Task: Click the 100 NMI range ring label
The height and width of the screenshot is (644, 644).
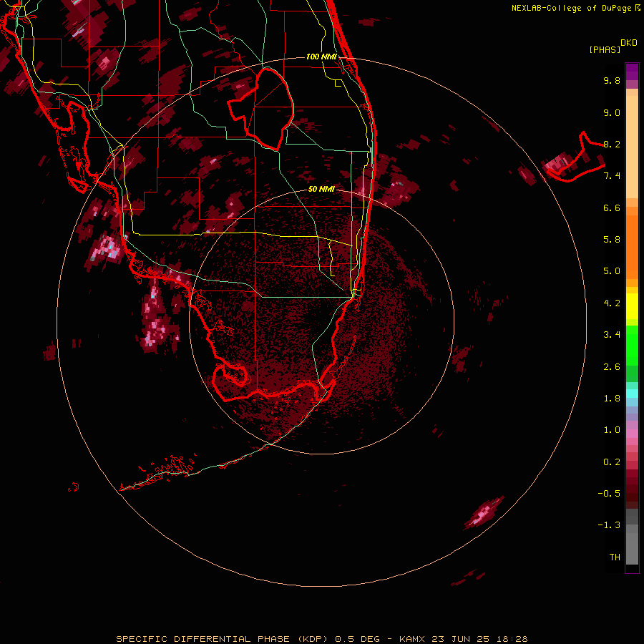Action: pyautogui.click(x=321, y=57)
